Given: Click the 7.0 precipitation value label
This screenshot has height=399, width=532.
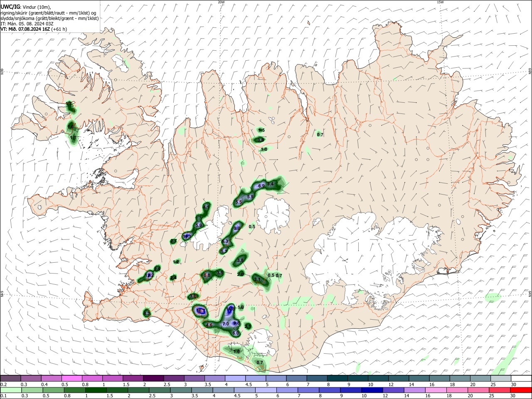Looking at the screenshot, I should 226,324.
